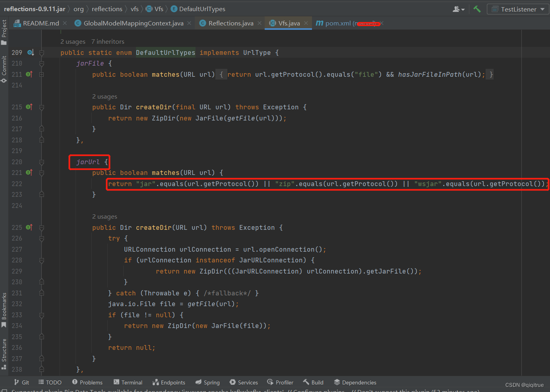Click the UrlType interface name on line 209
Screen dimensions: 550x392
(x=257, y=52)
